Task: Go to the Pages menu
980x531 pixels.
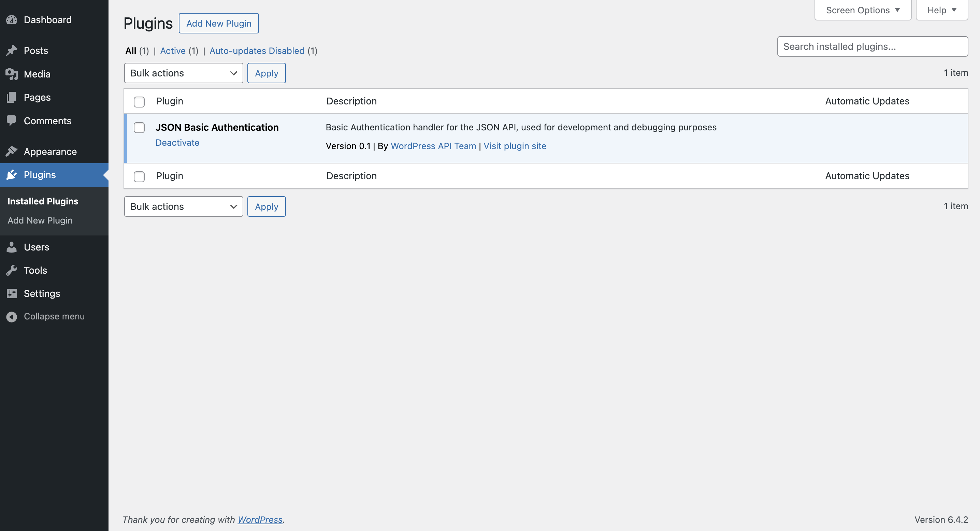Action: [x=54, y=97]
